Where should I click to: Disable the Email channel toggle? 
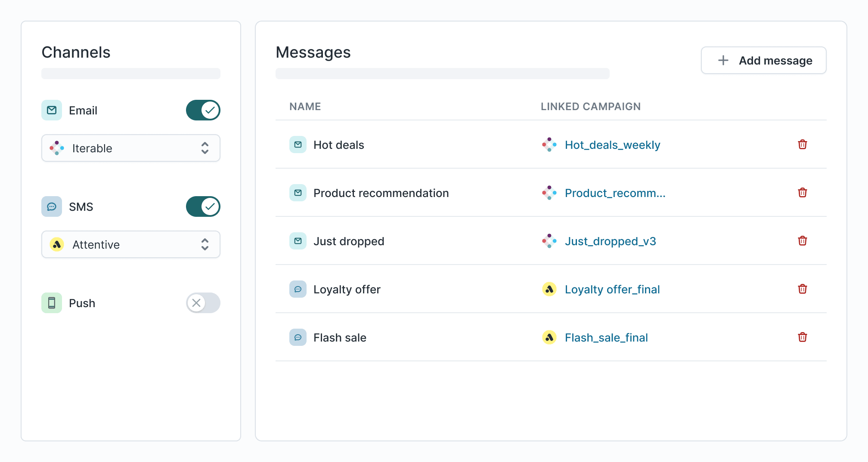click(x=203, y=110)
